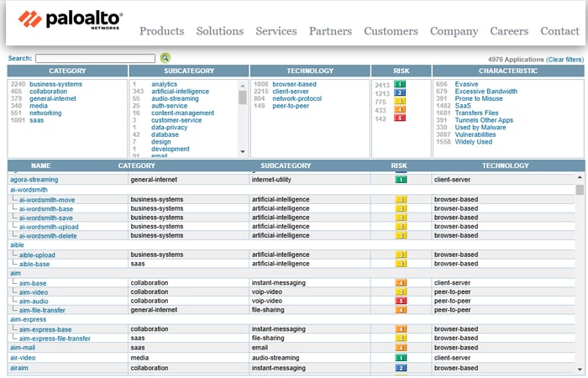This screenshot has width=588, height=378.
Task: Filter by business-systems category
Action: (x=55, y=84)
